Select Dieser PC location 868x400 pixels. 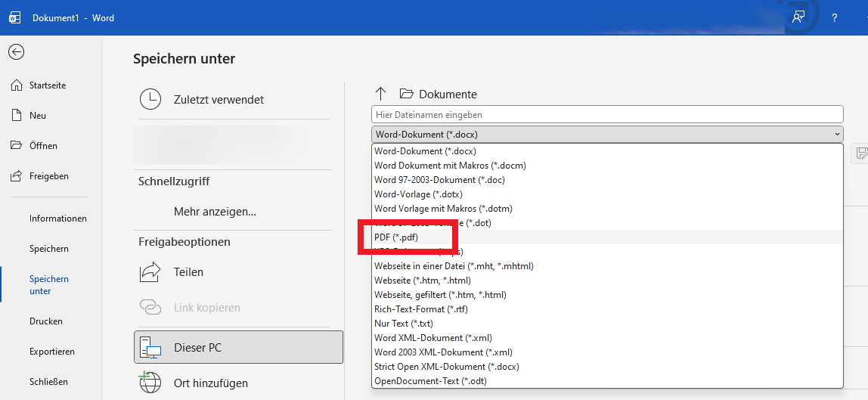pos(238,347)
